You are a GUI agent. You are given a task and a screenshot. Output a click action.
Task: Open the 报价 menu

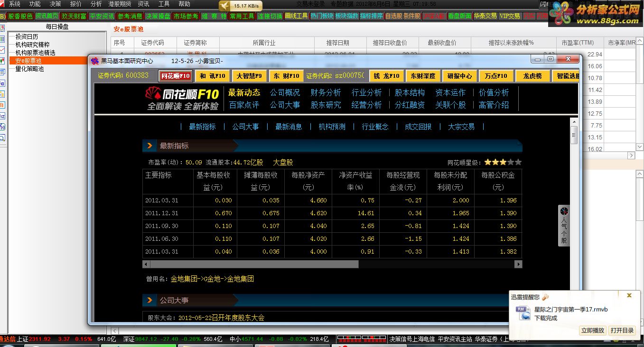pyautogui.click(x=76, y=4)
